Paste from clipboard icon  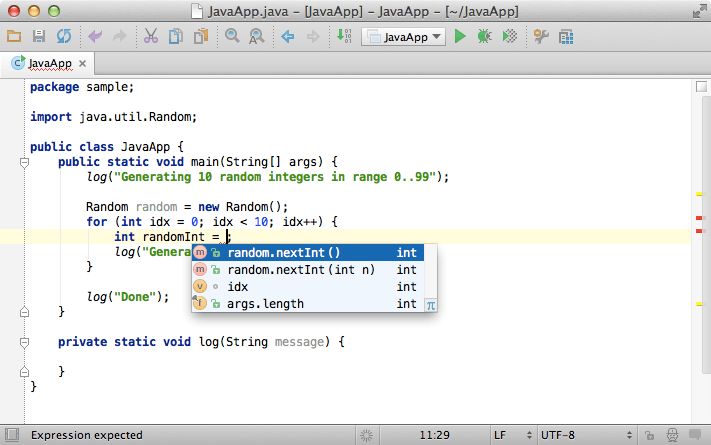tap(201, 36)
